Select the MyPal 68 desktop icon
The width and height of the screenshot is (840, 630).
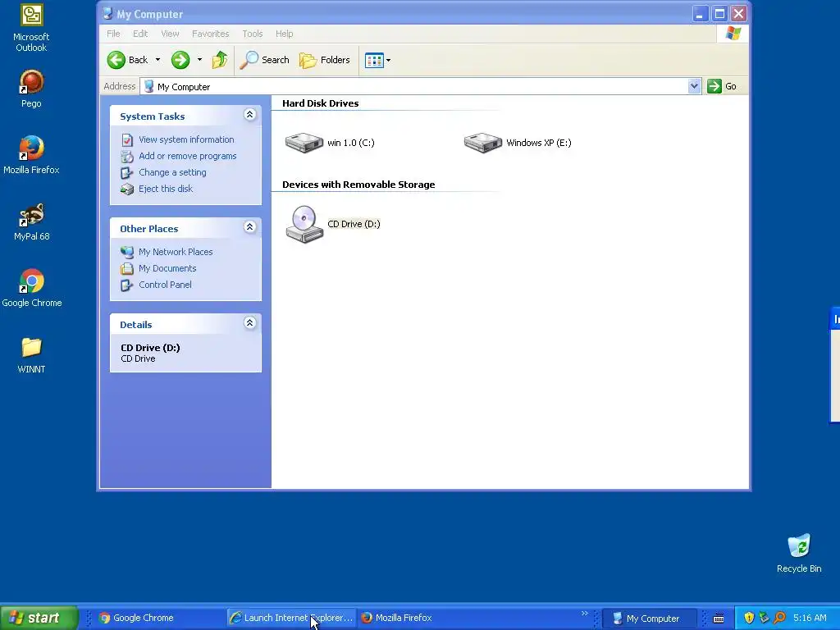(x=32, y=221)
